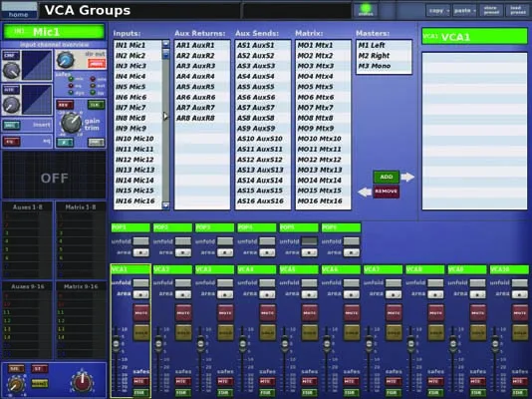This screenshot has width=532, height=399.
Task: Click the VCA2 fader handle
Action: click(x=158, y=344)
